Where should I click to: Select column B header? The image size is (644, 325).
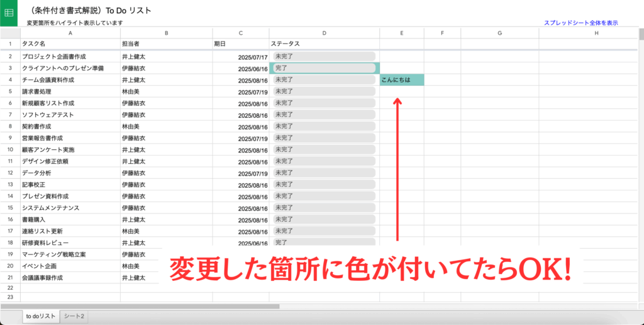click(x=166, y=33)
